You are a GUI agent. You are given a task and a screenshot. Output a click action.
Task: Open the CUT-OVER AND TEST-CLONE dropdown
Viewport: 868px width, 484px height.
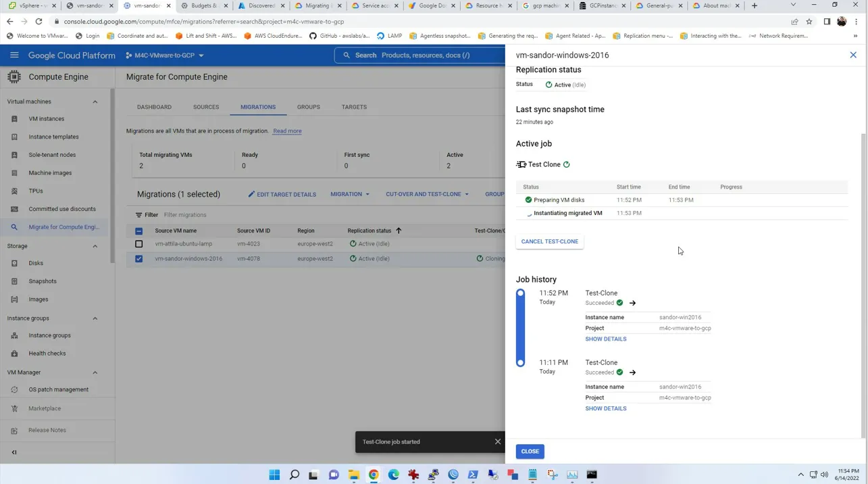pyautogui.click(x=427, y=194)
